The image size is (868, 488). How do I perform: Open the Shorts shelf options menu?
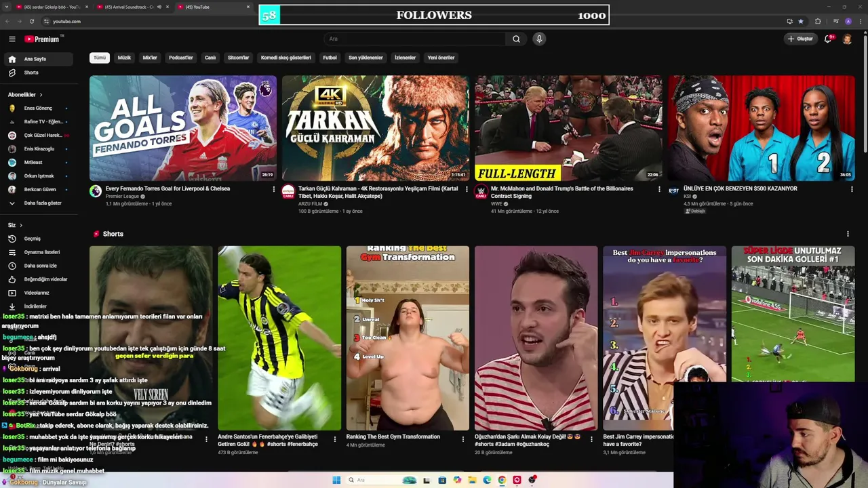coord(848,234)
